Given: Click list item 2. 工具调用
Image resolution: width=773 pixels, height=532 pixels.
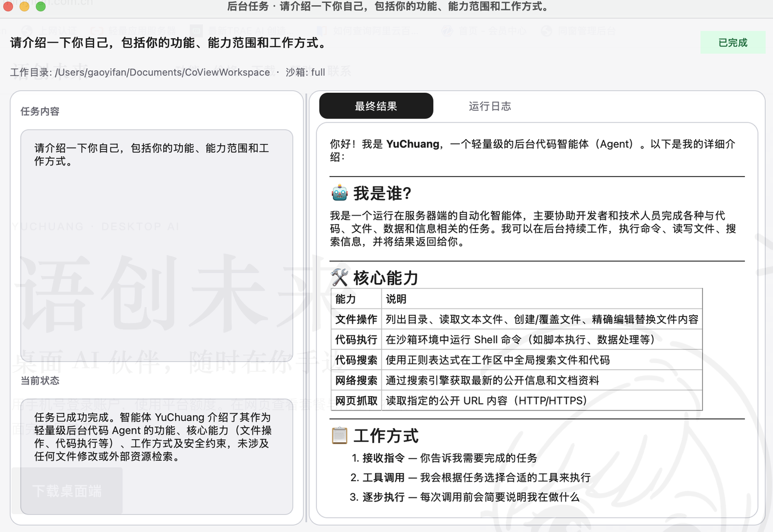Looking at the screenshot, I should (x=470, y=477).
